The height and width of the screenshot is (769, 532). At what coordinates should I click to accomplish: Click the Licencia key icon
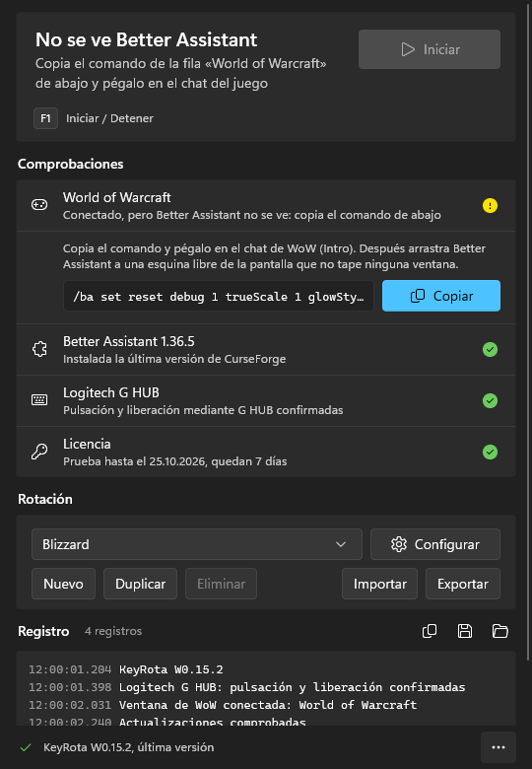(x=39, y=452)
